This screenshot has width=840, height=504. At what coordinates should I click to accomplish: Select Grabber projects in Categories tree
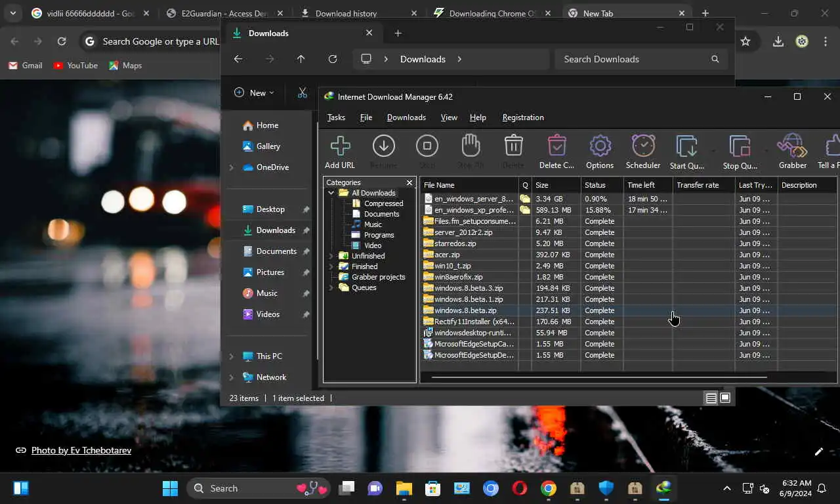(x=379, y=277)
